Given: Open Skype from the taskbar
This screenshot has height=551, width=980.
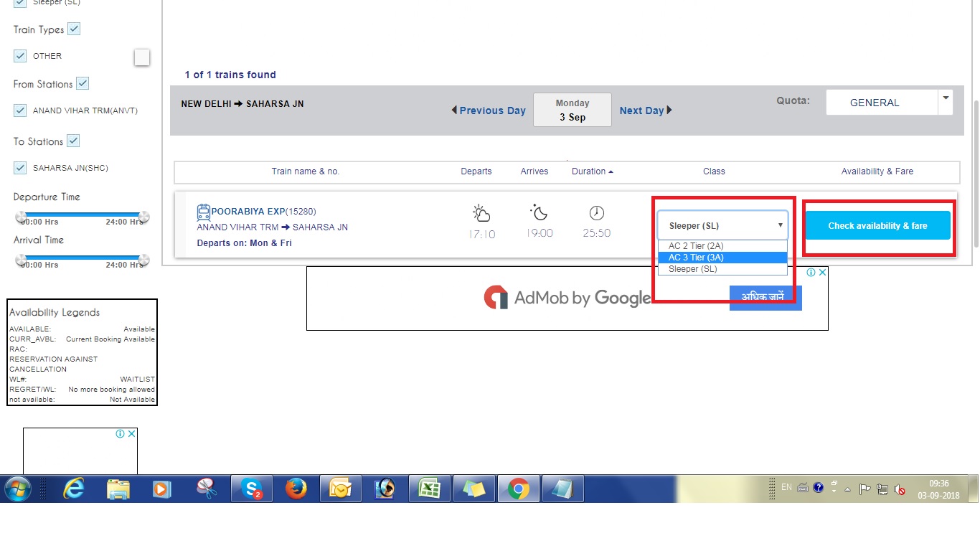Looking at the screenshot, I should (x=252, y=489).
